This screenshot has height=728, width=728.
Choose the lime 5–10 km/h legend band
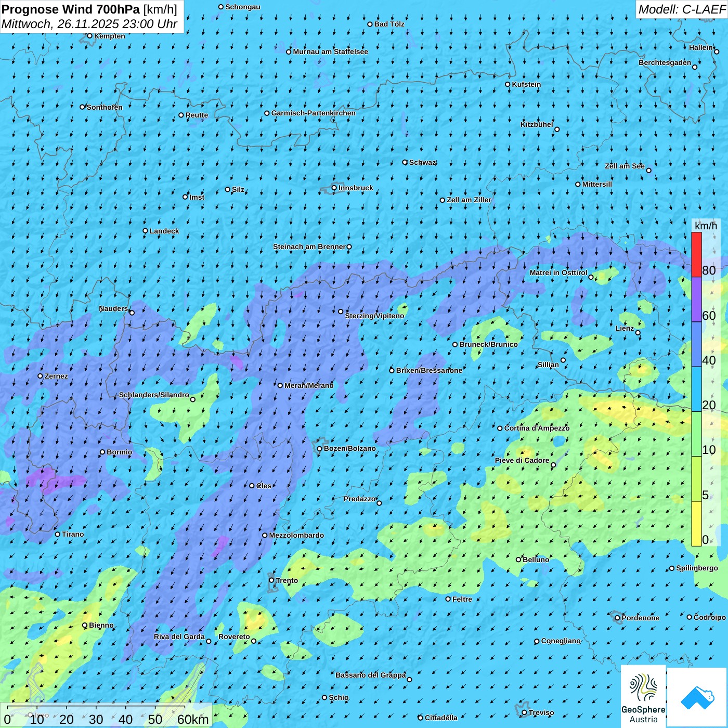click(696, 479)
